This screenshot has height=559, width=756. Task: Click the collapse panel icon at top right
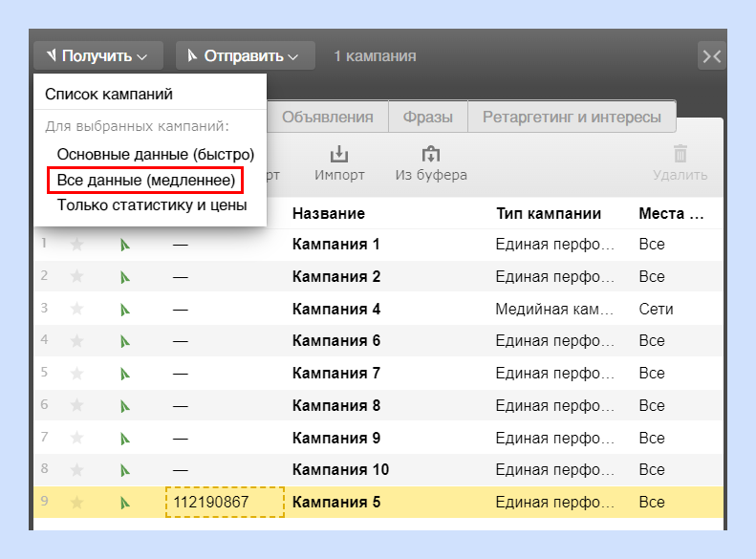point(712,56)
